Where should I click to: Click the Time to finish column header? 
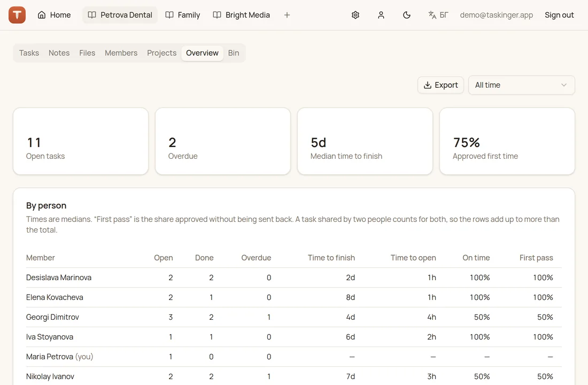(x=331, y=258)
